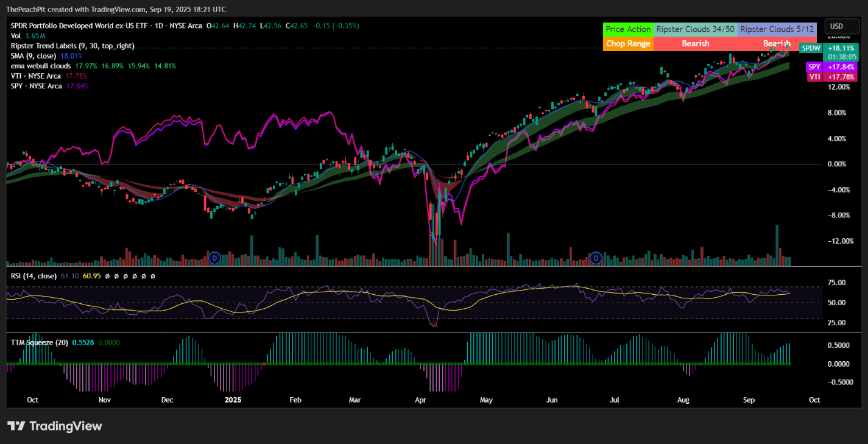
Task: Select the purple SPY ticker badge
Action: tap(814, 67)
